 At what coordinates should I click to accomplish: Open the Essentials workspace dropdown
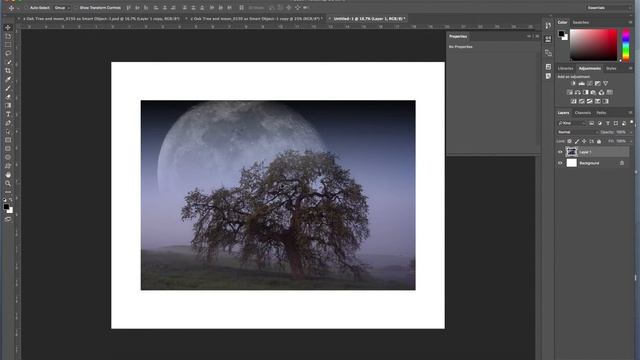[x=609, y=8]
